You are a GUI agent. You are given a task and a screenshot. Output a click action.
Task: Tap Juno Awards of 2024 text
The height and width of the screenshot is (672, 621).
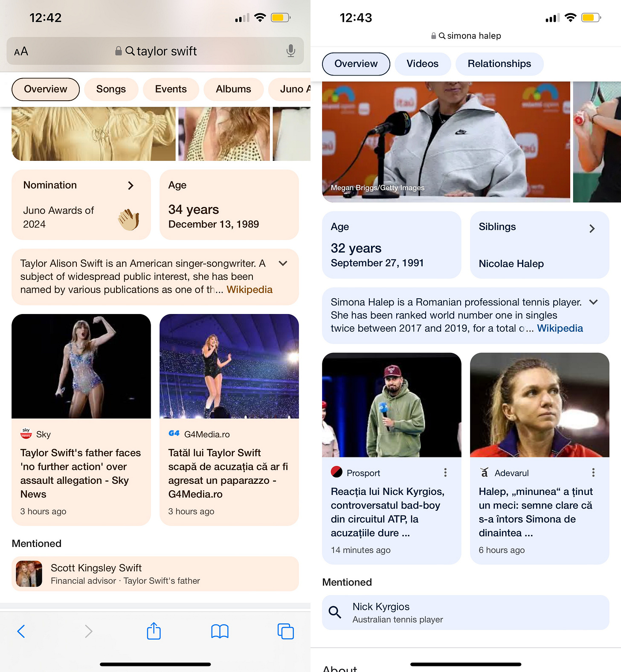[x=58, y=217]
